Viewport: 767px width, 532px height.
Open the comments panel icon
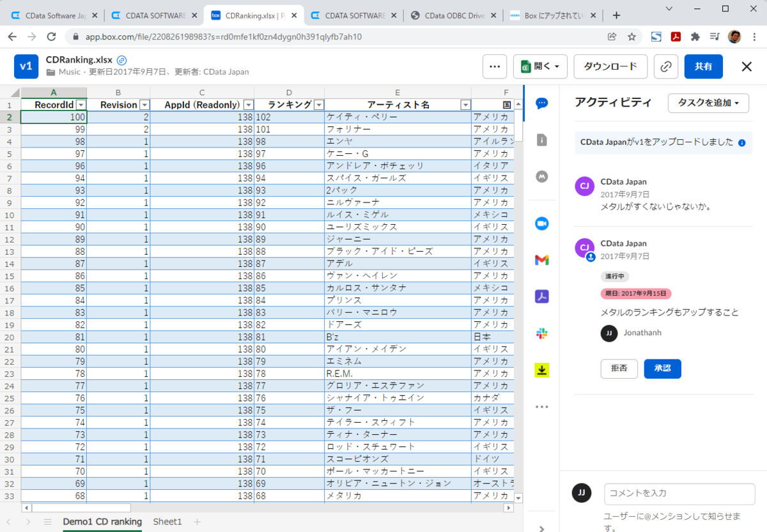click(x=541, y=103)
